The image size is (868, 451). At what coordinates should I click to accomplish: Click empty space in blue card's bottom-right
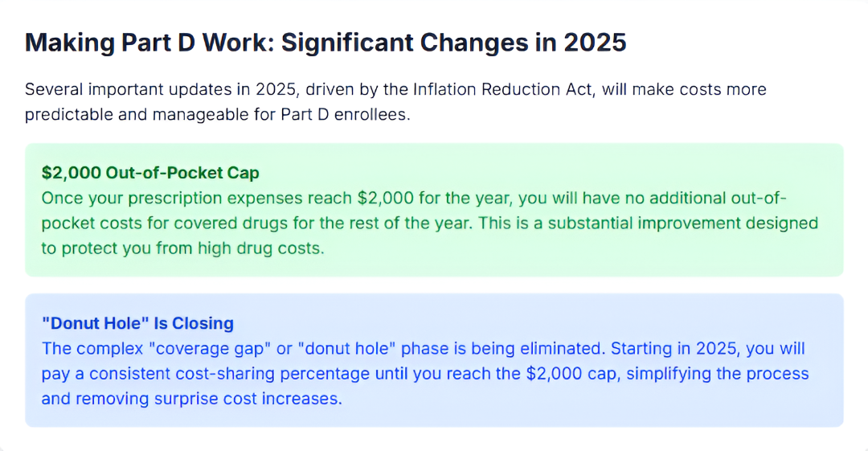(723, 406)
